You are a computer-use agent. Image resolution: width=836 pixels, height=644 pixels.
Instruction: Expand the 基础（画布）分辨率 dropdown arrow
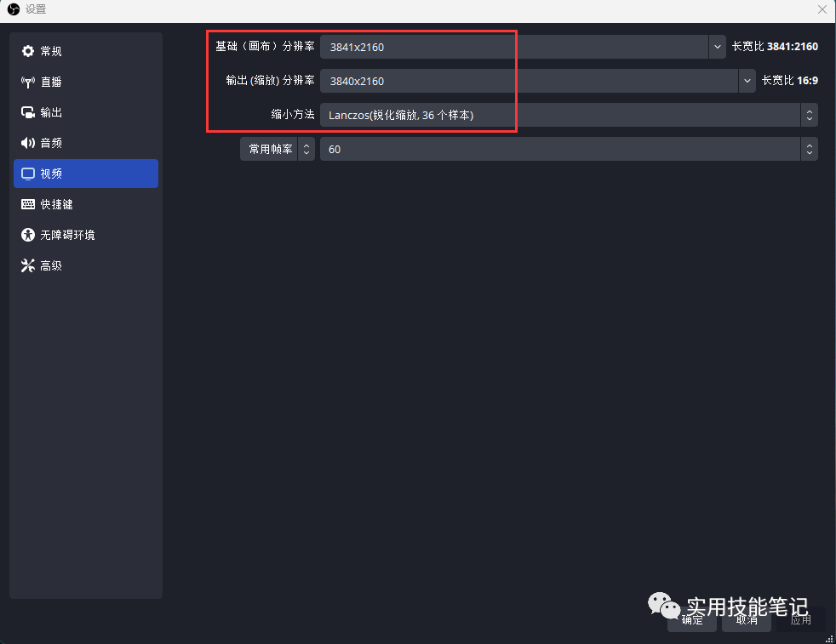717,47
